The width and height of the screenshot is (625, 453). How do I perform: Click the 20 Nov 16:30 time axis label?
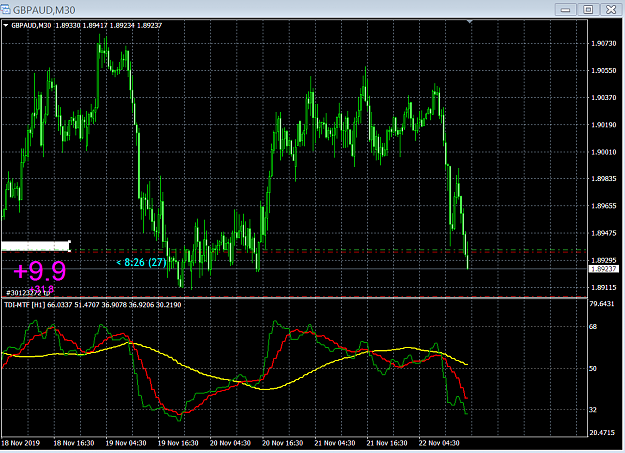pos(282,443)
